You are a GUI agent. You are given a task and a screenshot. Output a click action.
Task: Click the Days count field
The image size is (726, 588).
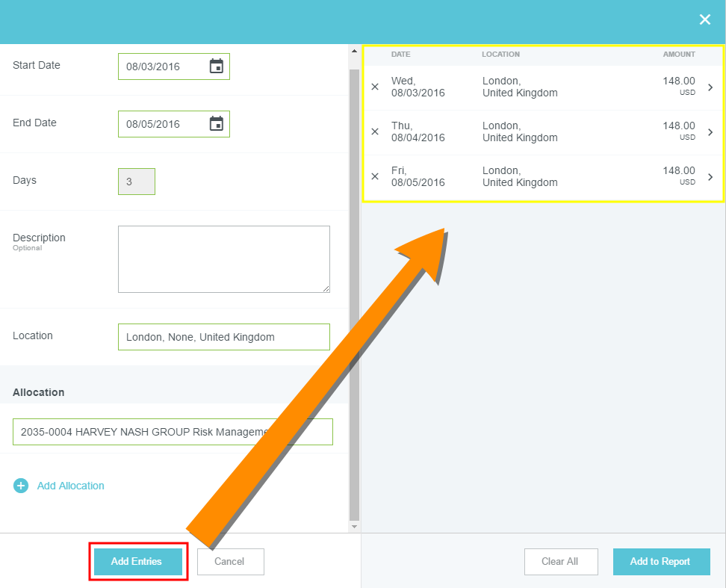pyautogui.click(x=136, y=182)
